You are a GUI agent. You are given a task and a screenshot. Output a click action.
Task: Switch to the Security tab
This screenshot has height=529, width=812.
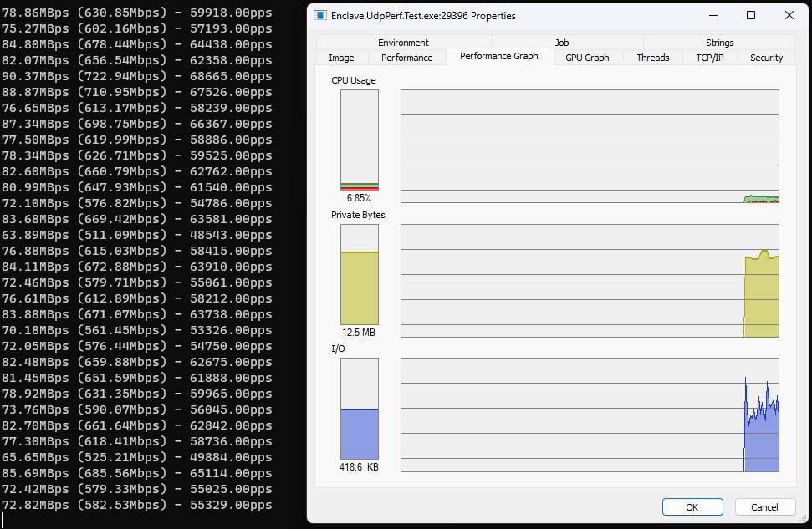tap(767, 58)
